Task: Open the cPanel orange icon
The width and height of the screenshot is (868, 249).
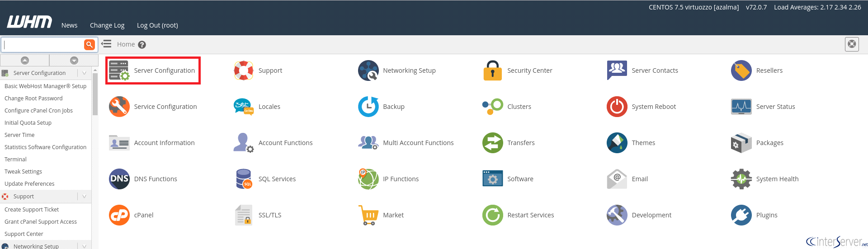Action: click(119, 215)
